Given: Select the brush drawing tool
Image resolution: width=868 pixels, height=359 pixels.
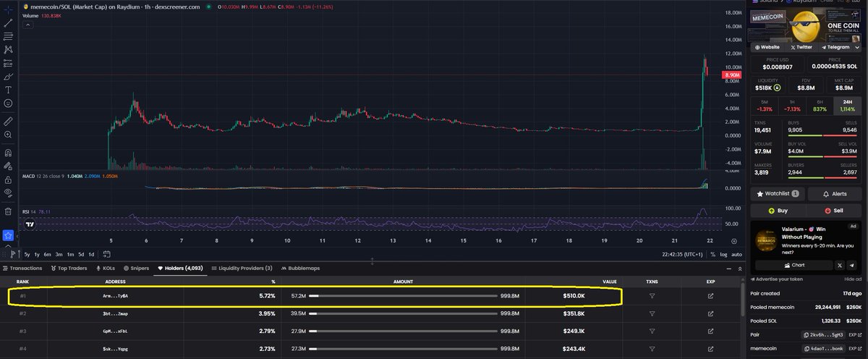Looking at the screenshot, I should [x=8, y=76].
